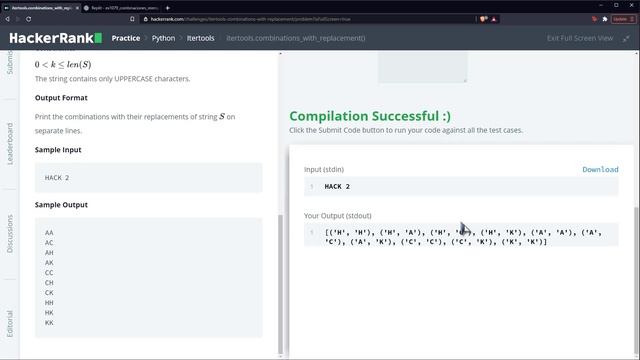
Task: Open the Leaderboard side tab
Action: [x=10, y=144]
